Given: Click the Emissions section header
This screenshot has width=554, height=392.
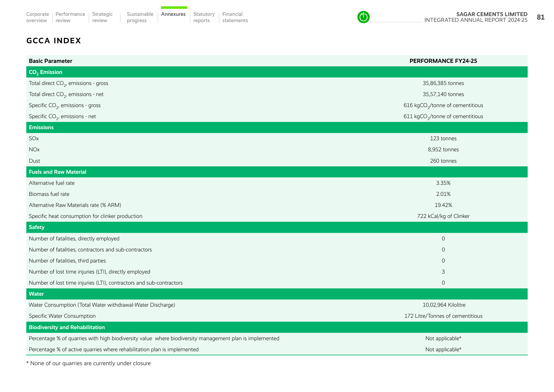Looking at the screenshot, I should tap(277, 127).
